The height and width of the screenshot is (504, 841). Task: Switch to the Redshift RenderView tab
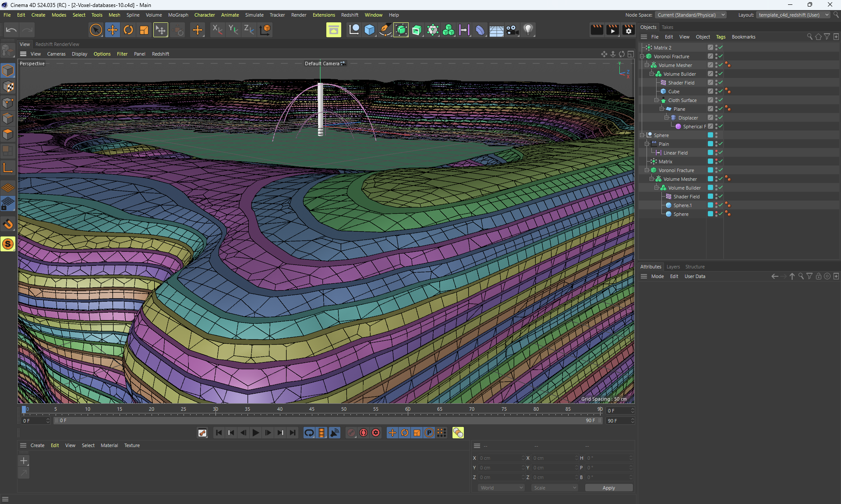tap(57, 44)
